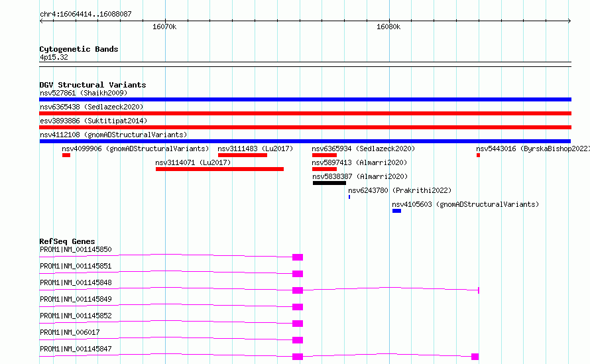The image size is (590, 364).
Task: Click the magenta exon of NM_001145850
Action: point(298,257)
